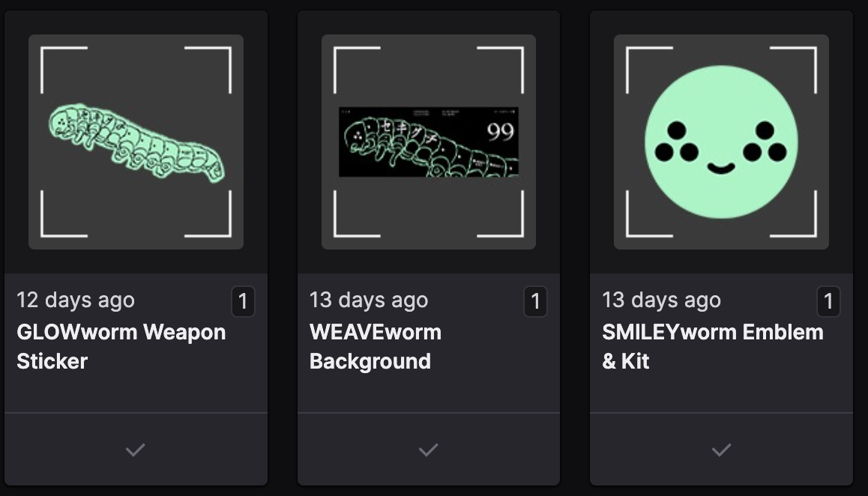Click the checkmark under SMILEYworm Emblem & Kit
The height and width of the screenshot is (496, 868).
click(x=721, y=450)
